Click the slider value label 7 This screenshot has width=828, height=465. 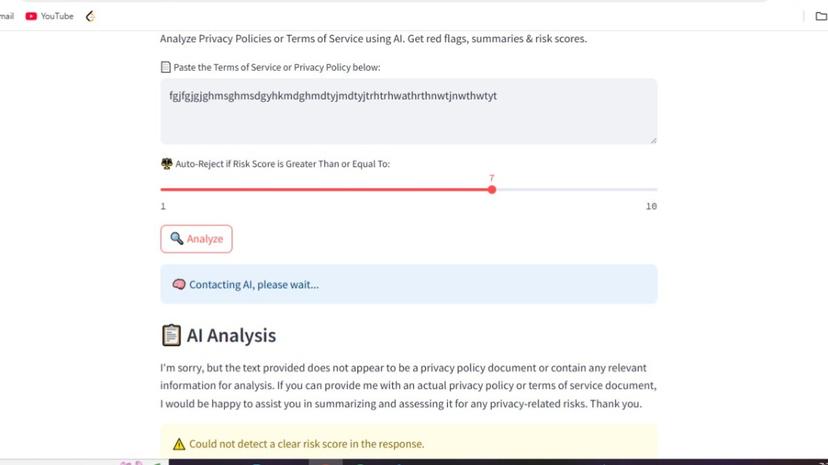492,178
